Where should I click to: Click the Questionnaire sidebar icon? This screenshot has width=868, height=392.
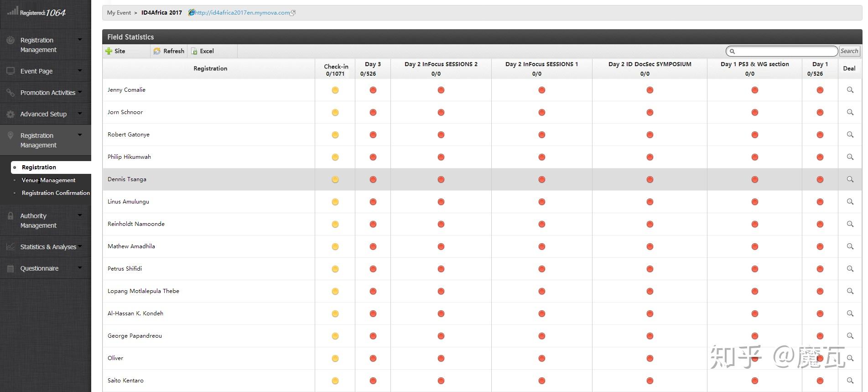(x=10, y=268)
